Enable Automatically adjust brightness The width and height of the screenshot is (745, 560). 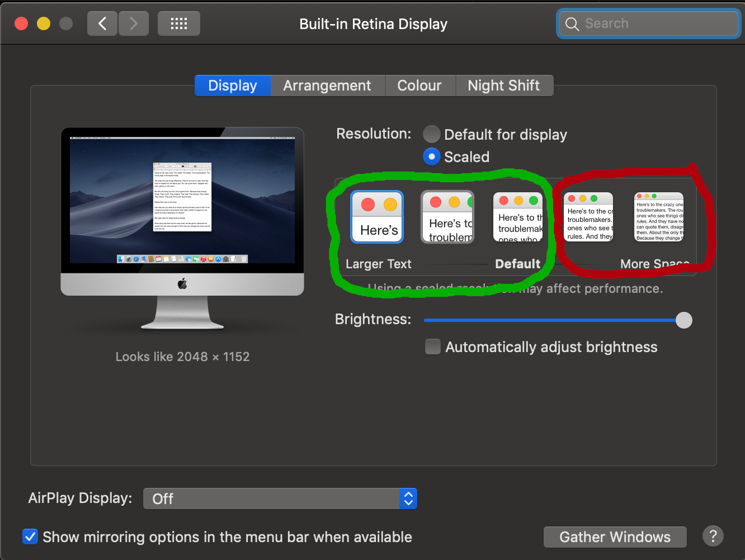432,347
